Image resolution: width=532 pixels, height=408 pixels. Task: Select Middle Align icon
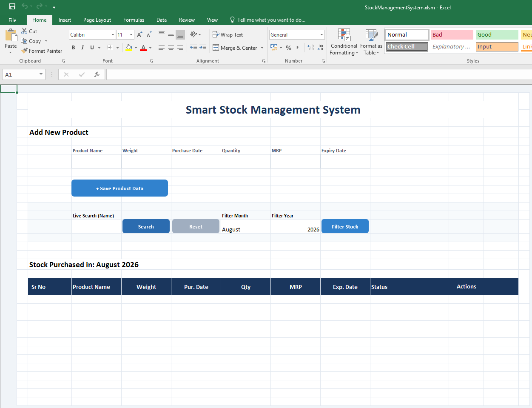[171, 34]
